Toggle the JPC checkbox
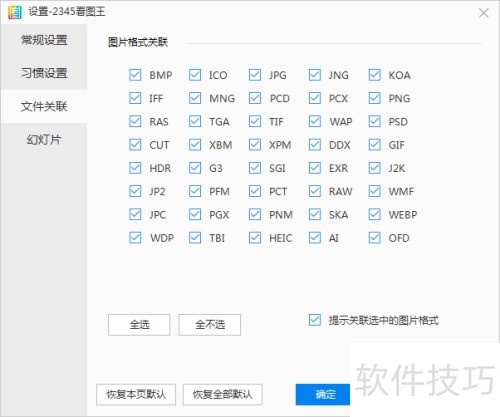This screenshot has width=500, height=417. [135, 214]
